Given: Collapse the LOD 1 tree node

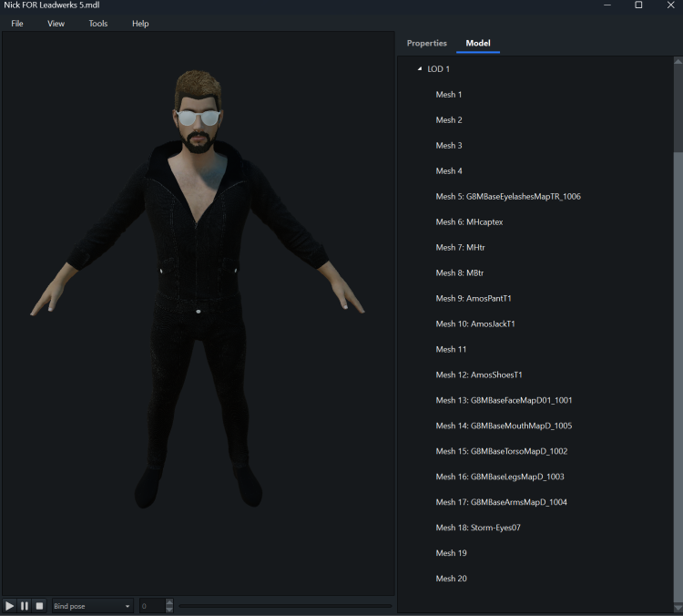Looking at the screenshot, I should 420,69.
